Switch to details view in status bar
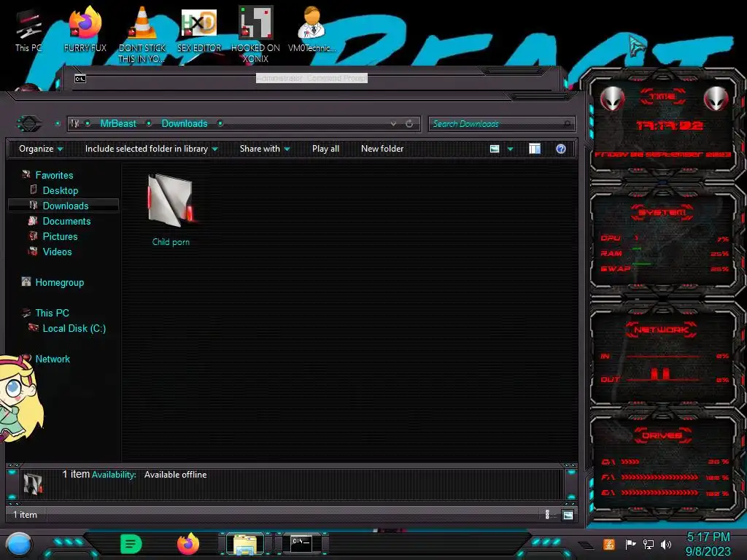Viewport: 747px width, 560px height. click(x=547, y=515)
